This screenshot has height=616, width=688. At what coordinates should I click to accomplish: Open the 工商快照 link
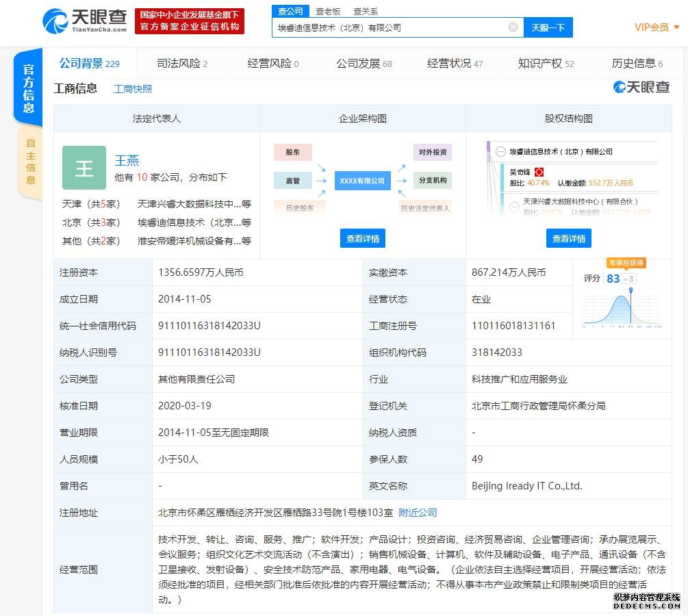click(133, 89)
